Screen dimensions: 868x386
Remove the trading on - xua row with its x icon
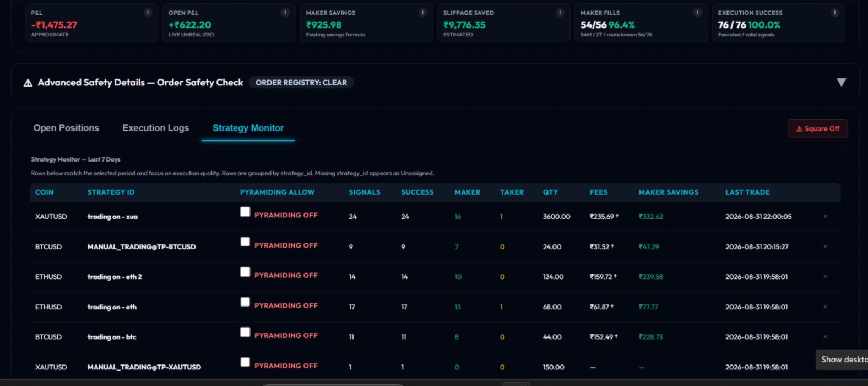(x=825, y=216)
